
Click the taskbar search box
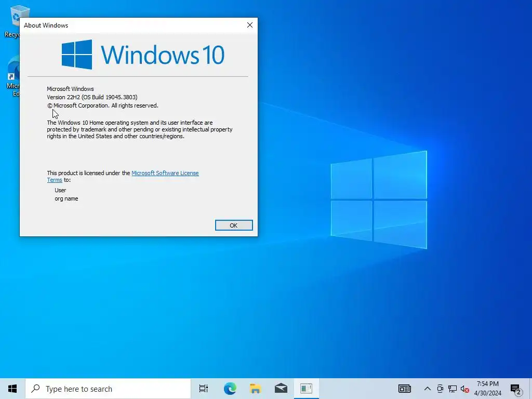108,389
